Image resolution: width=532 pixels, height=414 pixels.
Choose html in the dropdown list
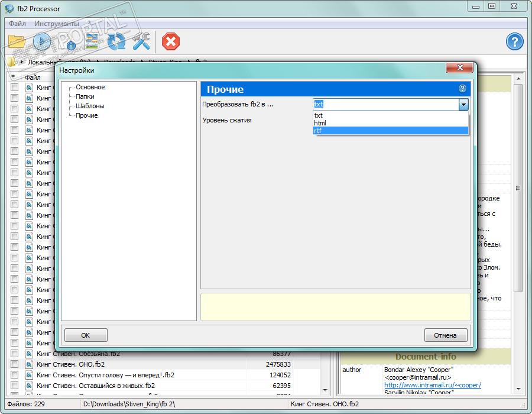[x=391, y=123]
